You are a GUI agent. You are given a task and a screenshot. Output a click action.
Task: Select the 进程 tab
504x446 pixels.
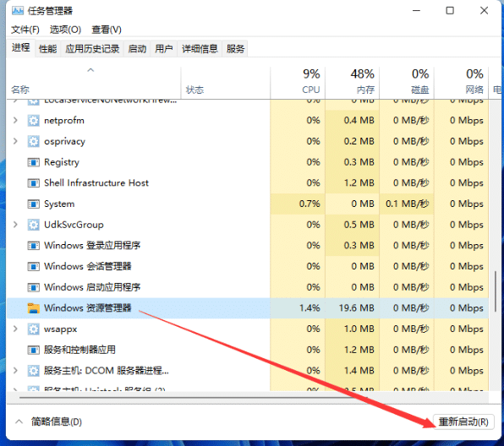click(20, 48)
